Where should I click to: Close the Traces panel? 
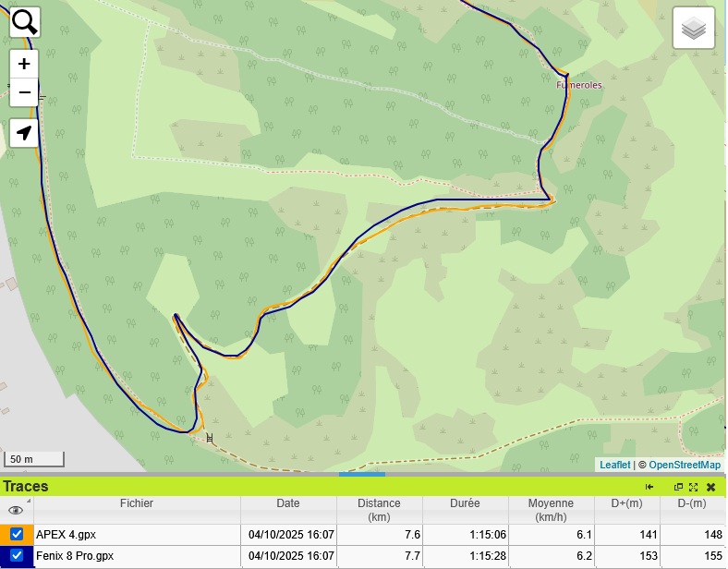tap(710, 487)
